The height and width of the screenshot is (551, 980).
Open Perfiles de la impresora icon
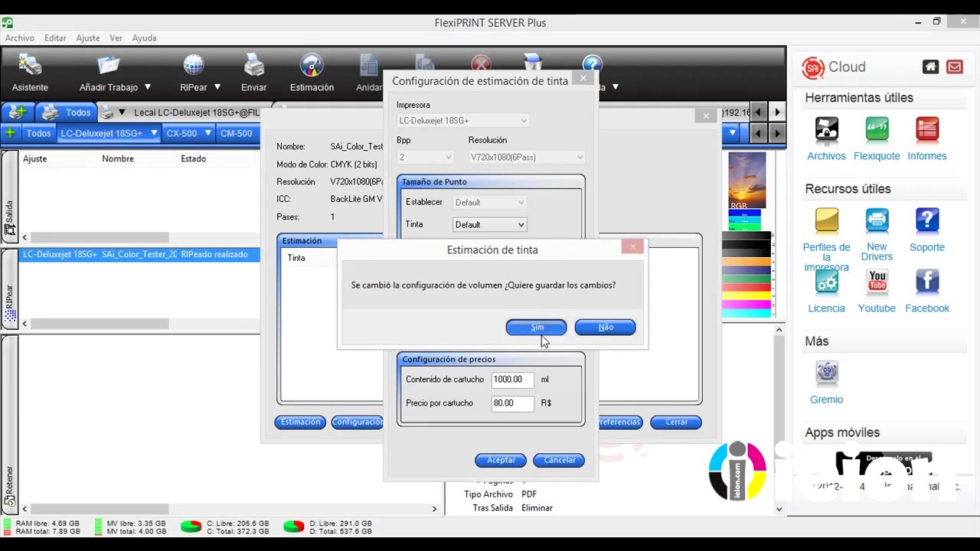(826, 220)
